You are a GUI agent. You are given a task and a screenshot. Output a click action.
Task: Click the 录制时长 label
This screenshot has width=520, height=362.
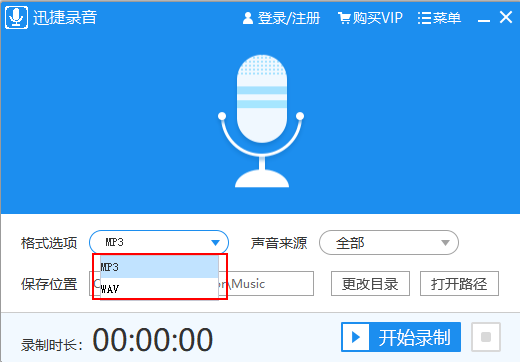[x=52, y=345]
